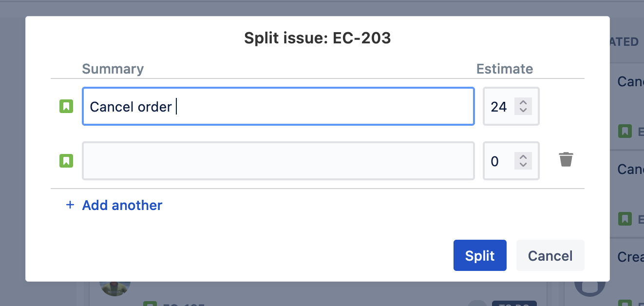Decrease the 24 estimate with down arrow
The width and height of the screenshot is (644, 306).
tap(523, 110)
